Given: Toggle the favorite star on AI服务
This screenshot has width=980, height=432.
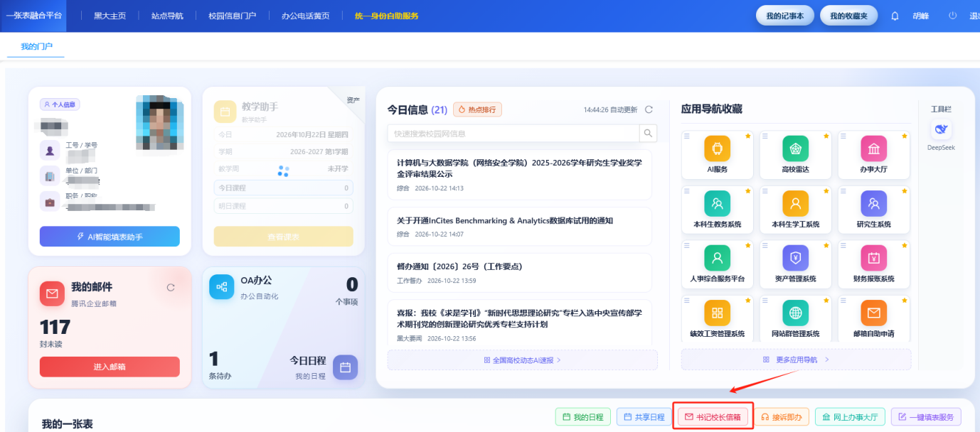Looking at the screenshot, I should [748, 136].
